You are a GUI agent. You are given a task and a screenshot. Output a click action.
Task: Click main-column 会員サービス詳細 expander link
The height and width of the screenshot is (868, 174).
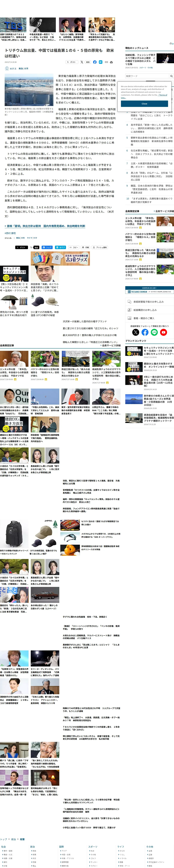[x=110, y=345]
